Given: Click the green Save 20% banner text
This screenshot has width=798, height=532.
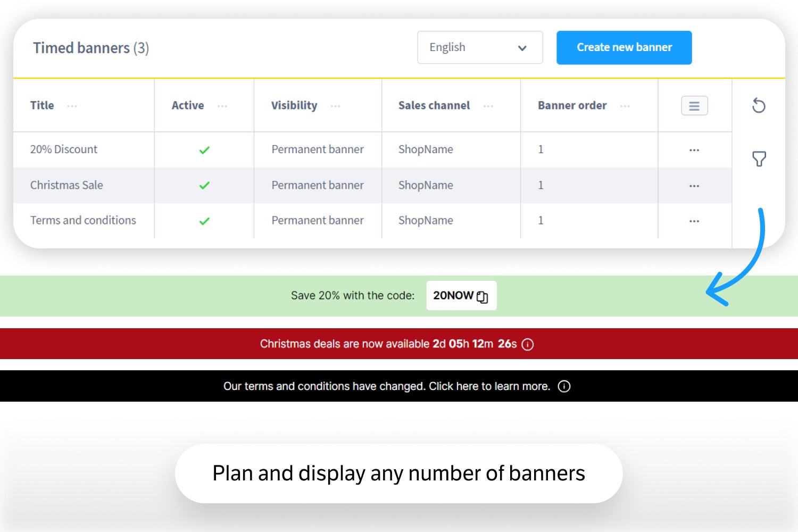Looking at the screenshot, I should point(353,296).
